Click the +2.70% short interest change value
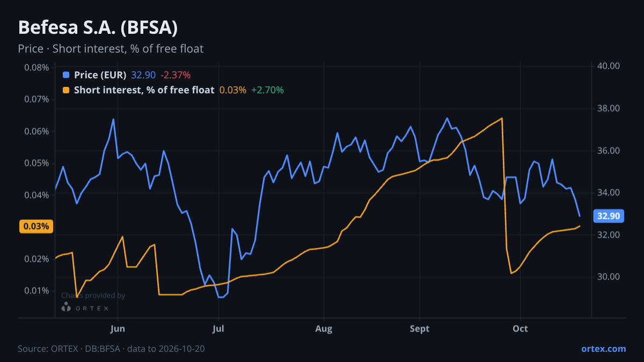The width and height of the screenshot is (644, 362). click(267, 90)
